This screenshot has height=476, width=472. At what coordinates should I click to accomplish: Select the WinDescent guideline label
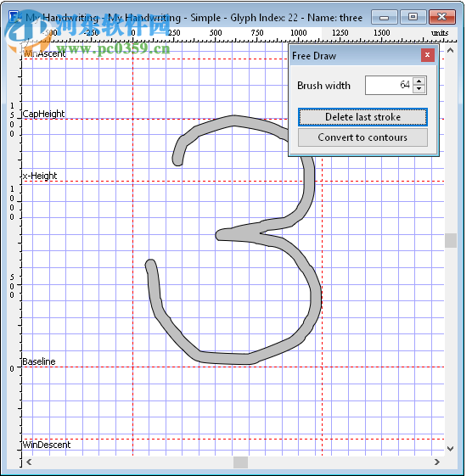pyautogui.click(x=47, y=445)
